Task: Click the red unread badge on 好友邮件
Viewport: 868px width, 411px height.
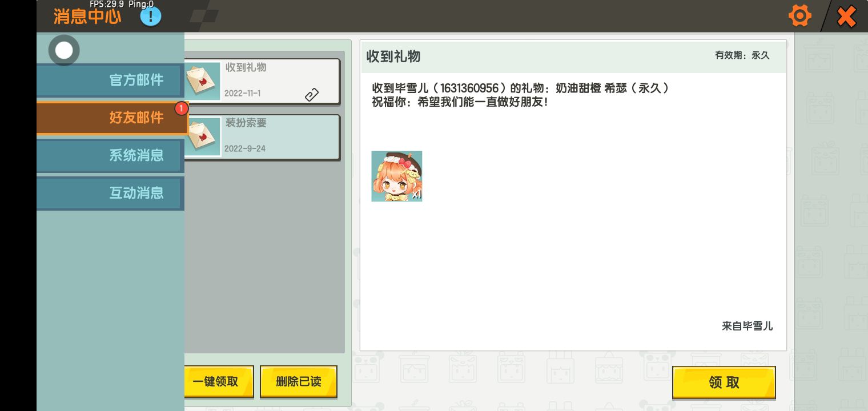Action: pyautogui.click(x=182, y=108)
